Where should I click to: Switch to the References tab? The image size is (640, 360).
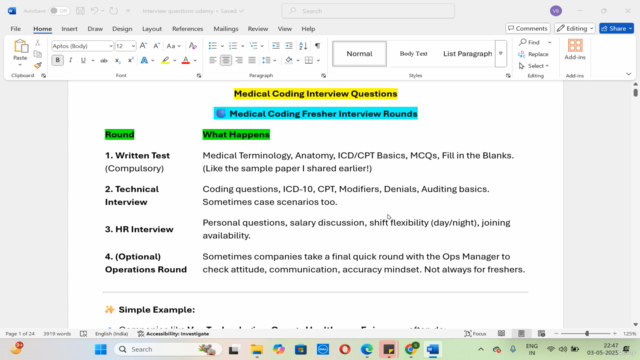pyautogui.click(x=187, y=29)
